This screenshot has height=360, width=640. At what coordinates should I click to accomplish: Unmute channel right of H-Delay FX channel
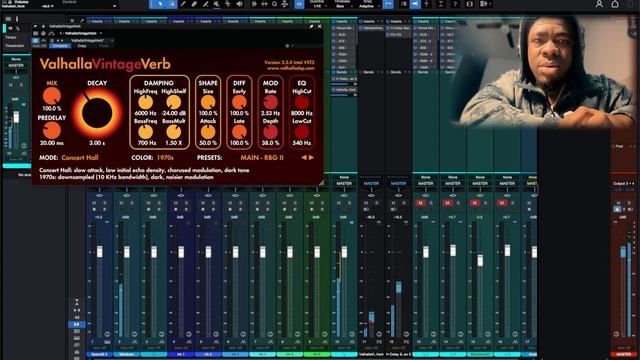420,203
